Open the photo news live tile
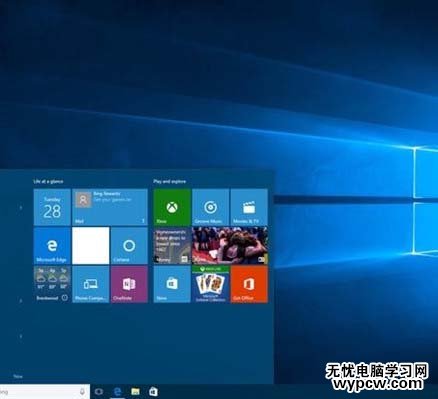Screen dimensions: 438x399 [230, 246]
